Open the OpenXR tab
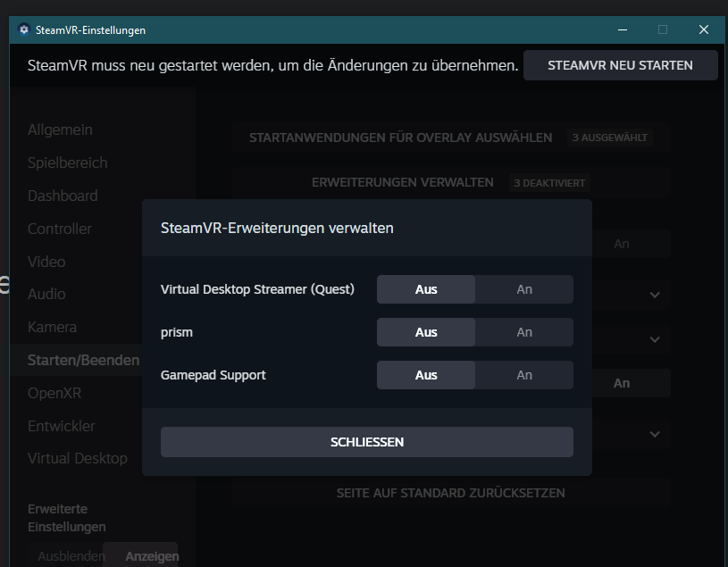The height and width of the screenshot is (567, 728). [54, 393]
